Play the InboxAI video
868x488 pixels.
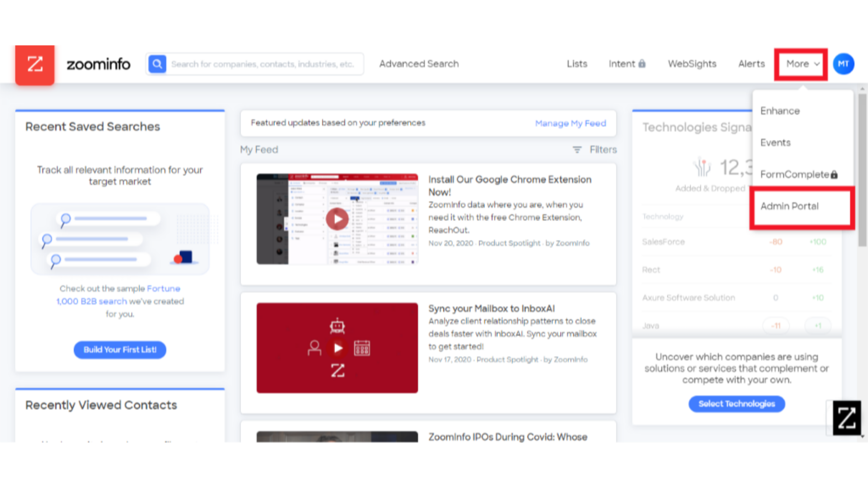coord(337,348)
